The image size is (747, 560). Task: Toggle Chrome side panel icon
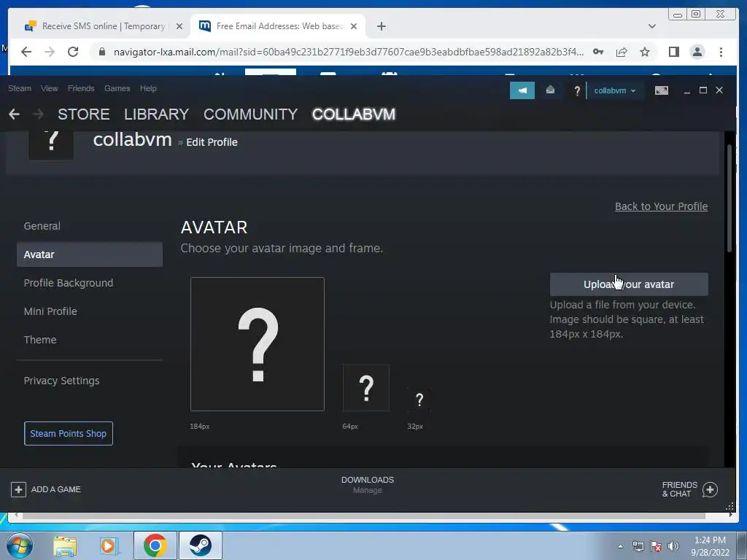coord(673,52)
